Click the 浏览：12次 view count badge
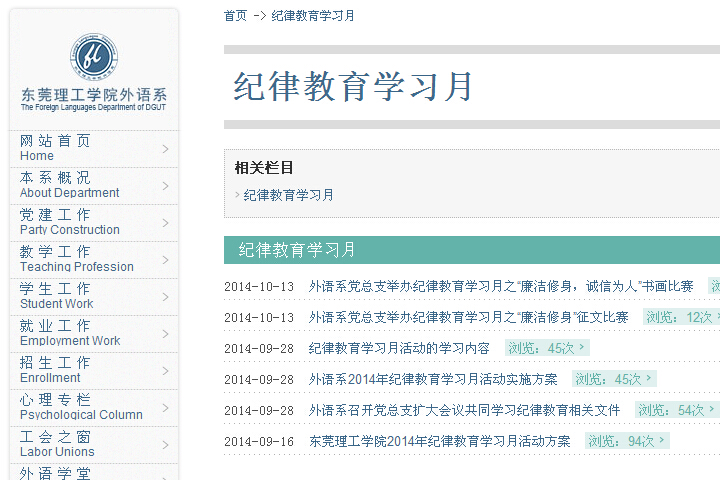This screenshot has width=720, height=480. tap(680, 317)
